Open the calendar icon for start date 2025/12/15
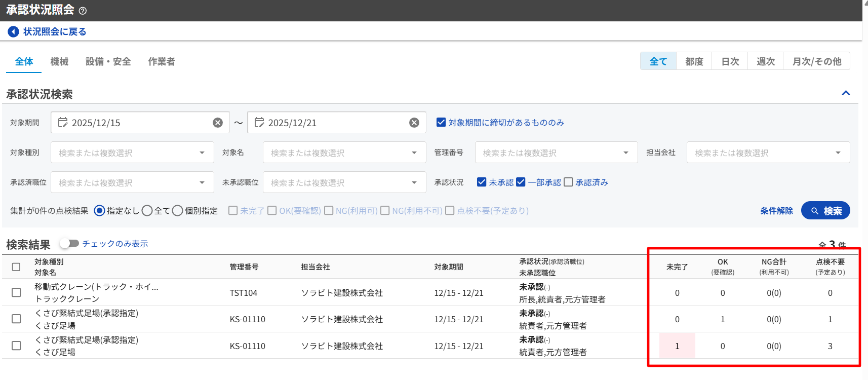868x380 pixels. [63, 123]
